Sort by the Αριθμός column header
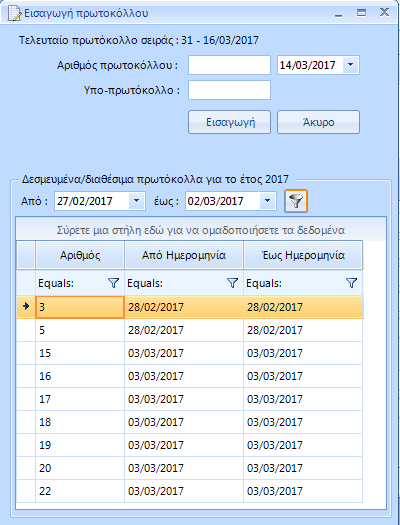The height and width of the screenshot is (525, 400). coord(80,255)
